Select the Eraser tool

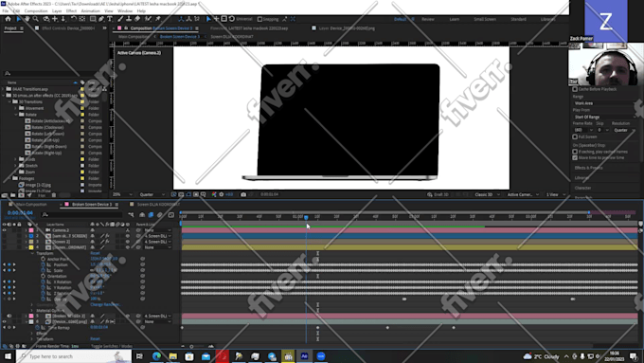point(137,19)
